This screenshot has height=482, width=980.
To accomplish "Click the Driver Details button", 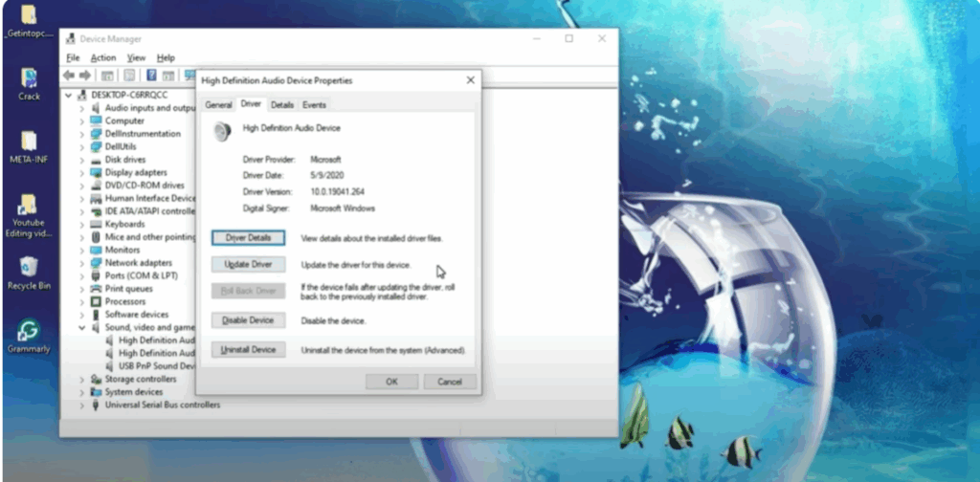I will click(248, 238).
